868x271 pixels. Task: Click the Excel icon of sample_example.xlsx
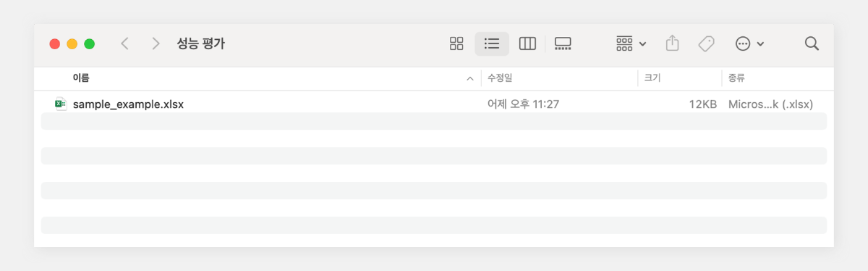point(61,104)
